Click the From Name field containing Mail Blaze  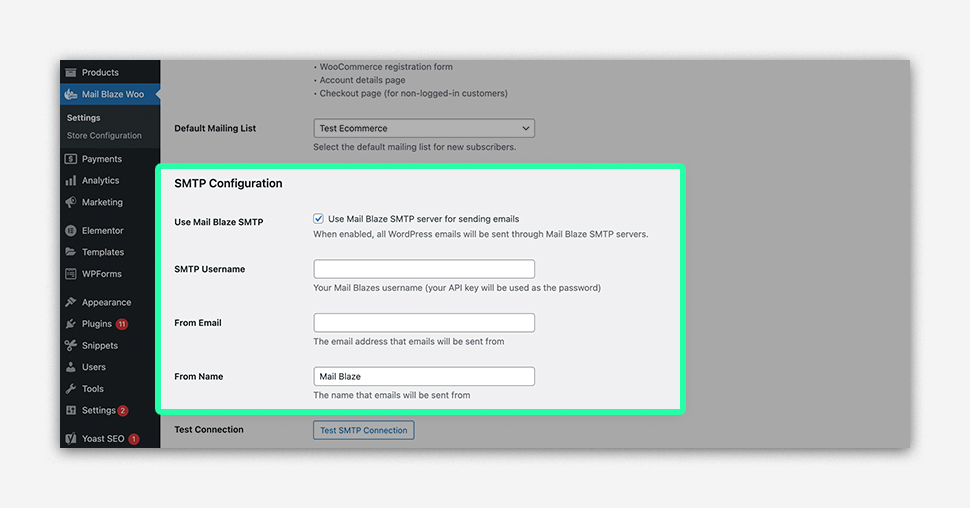tap(424, 376)
